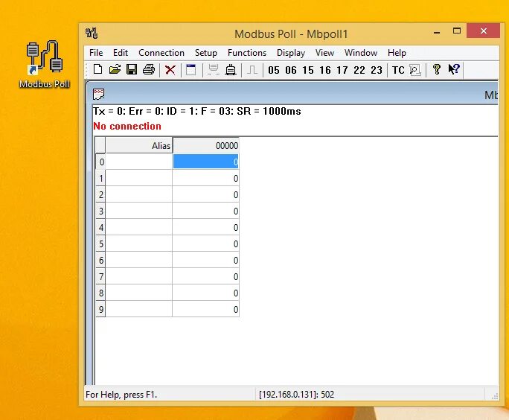
Task: Select the value cell in row 5
Action: tap(206, 244)
